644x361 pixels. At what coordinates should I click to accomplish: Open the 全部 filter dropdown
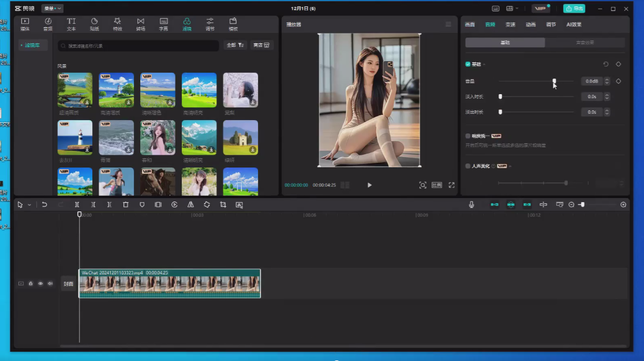pyautogui.click(x=235, y=45)
